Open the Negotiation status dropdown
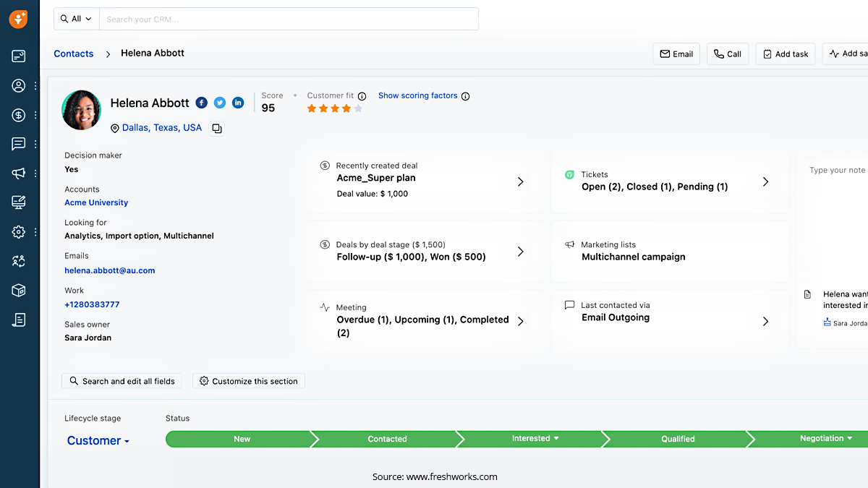 point(826,439)
